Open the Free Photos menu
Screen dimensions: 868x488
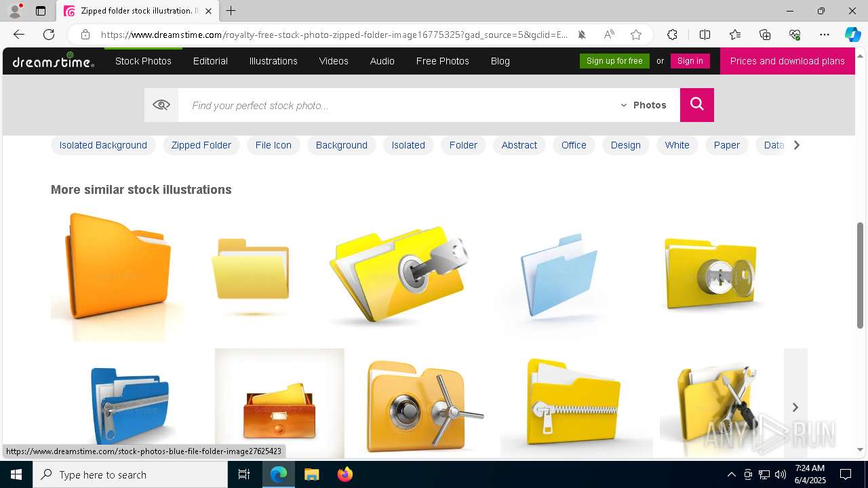(443, 61)
